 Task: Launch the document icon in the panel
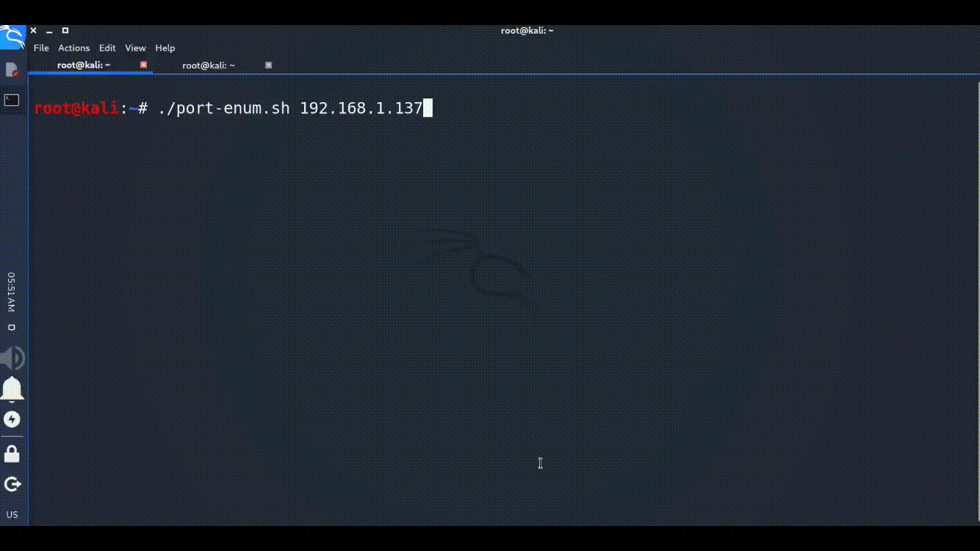click(x=12, y=70)
